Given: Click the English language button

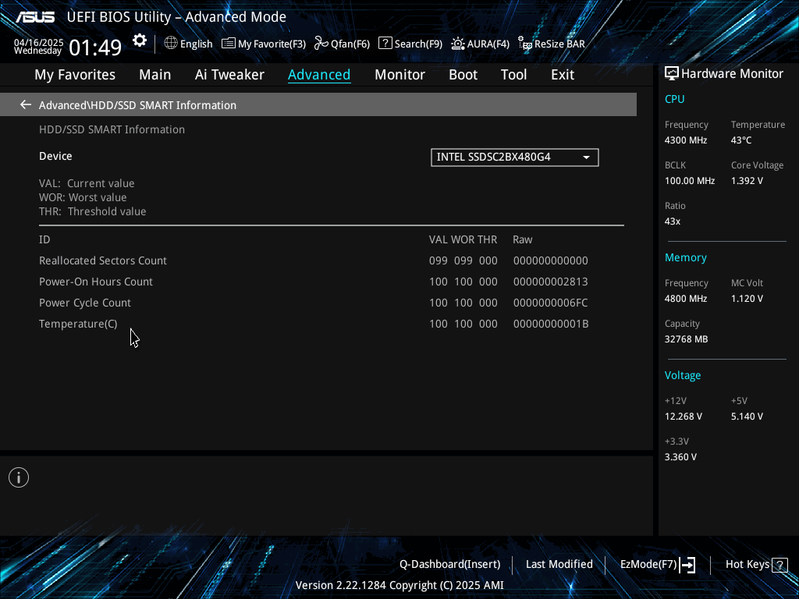Looking at the screenshot, I should pyautogui.click(x=196, y=44).
